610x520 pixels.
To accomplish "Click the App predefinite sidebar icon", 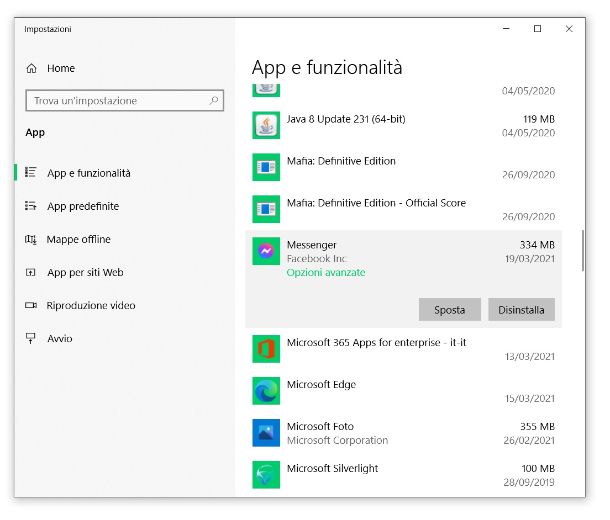I will [31, 206].
